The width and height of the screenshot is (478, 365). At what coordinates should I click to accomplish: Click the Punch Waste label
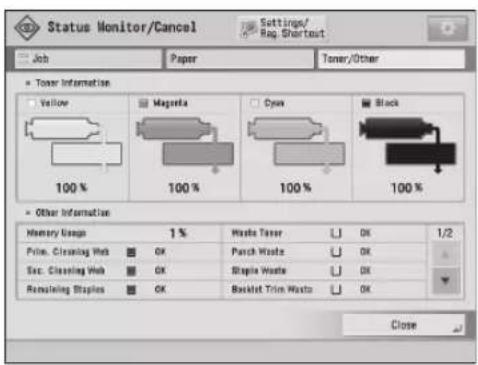point(258,252)
